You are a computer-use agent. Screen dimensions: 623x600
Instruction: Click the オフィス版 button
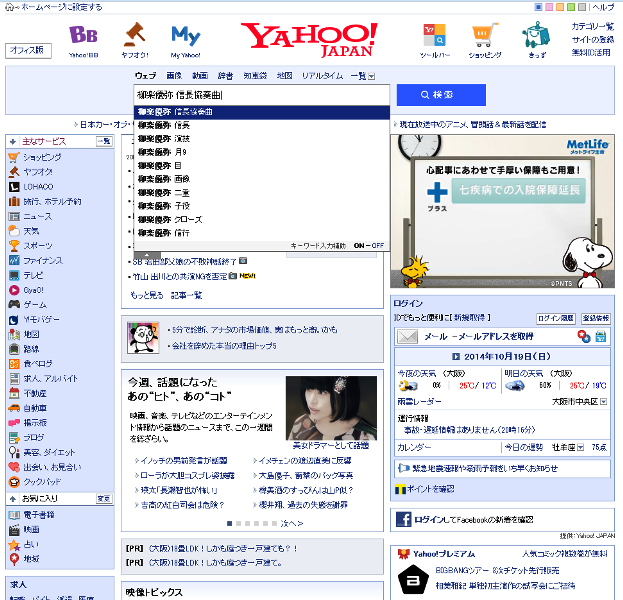28,51
